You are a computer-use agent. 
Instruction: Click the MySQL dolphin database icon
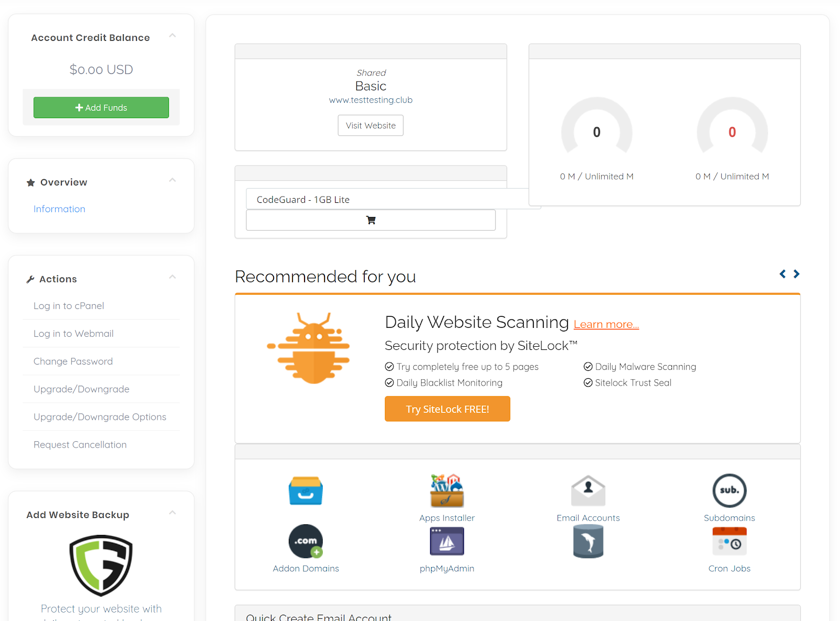click(x=588, y=541)
